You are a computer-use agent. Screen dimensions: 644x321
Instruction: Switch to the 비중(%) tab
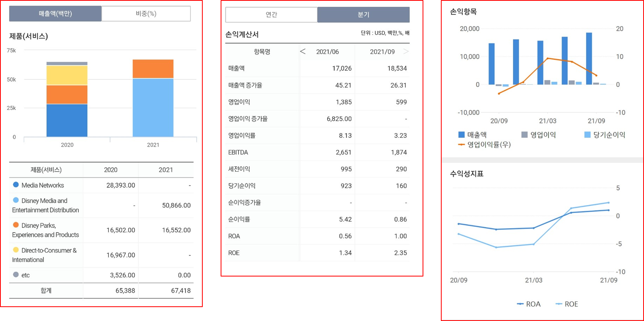pos(146,14)
